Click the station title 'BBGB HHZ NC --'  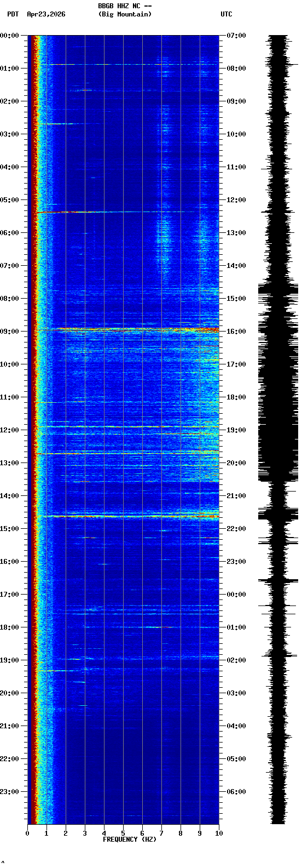pos(125,6)
